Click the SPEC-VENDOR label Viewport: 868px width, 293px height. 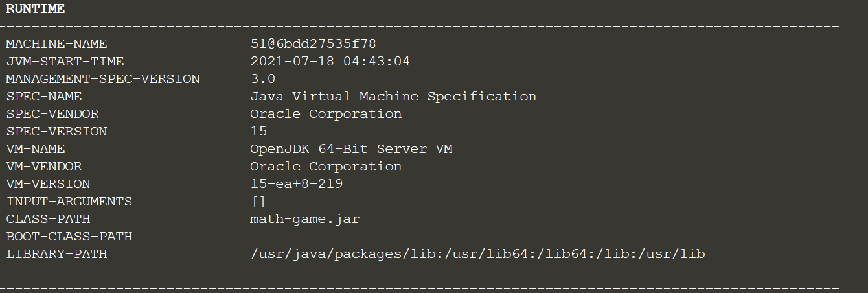(x=52, y=114)
